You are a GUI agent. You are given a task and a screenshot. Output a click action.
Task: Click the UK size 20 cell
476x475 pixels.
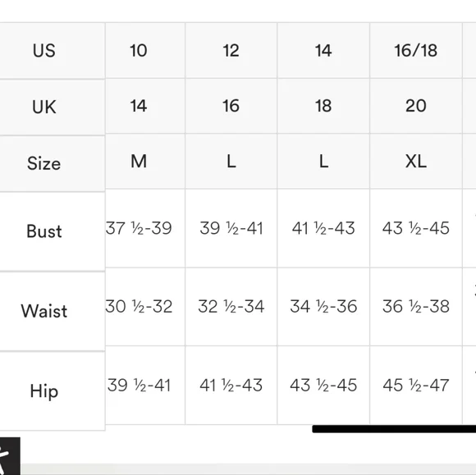[416, 106]
